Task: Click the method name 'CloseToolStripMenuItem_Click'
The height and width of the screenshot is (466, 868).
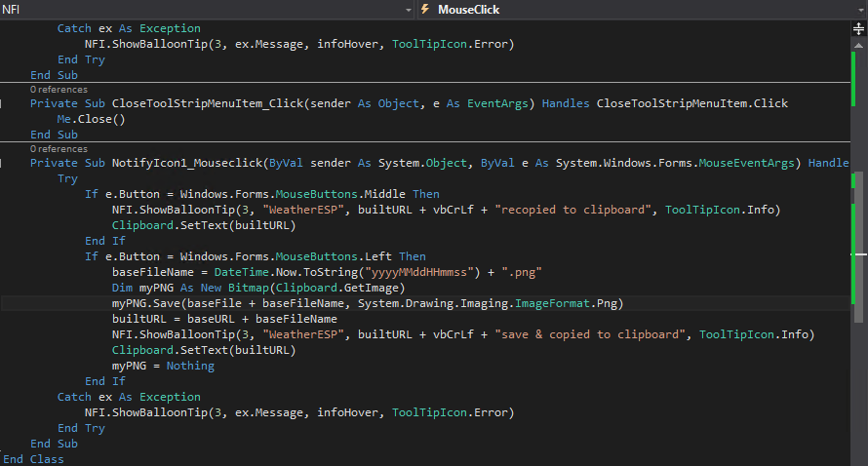Action: pos(208,103)
